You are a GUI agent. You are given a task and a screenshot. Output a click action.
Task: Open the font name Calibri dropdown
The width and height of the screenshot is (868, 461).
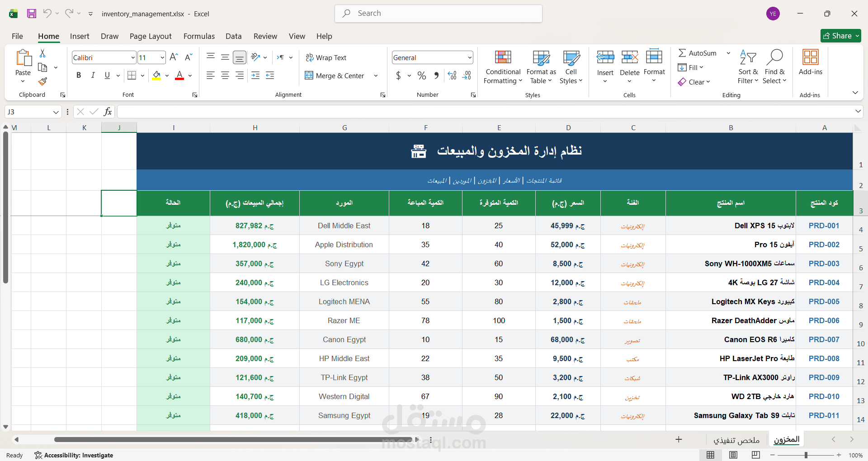click(x=133, y=57)
